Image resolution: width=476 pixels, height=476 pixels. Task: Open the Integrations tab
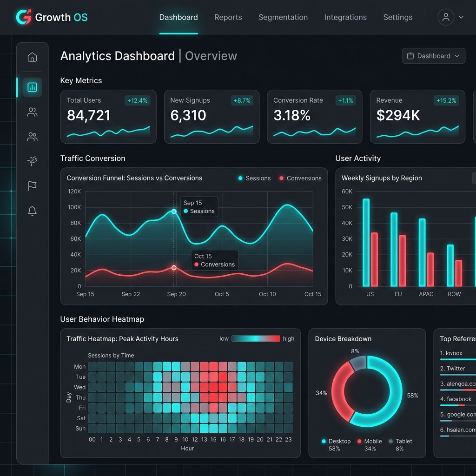(345, 17)
